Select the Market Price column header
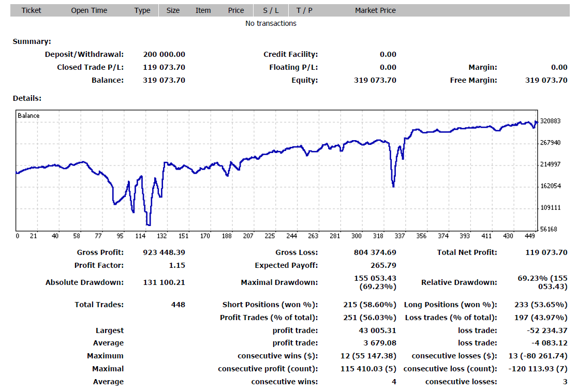This screenshot has width=576, height=392. coord(375,10)
